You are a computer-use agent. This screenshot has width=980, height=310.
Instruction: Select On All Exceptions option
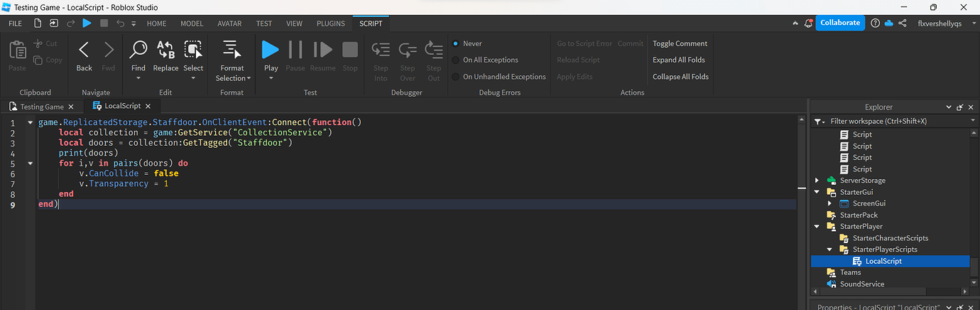[485, 60]
